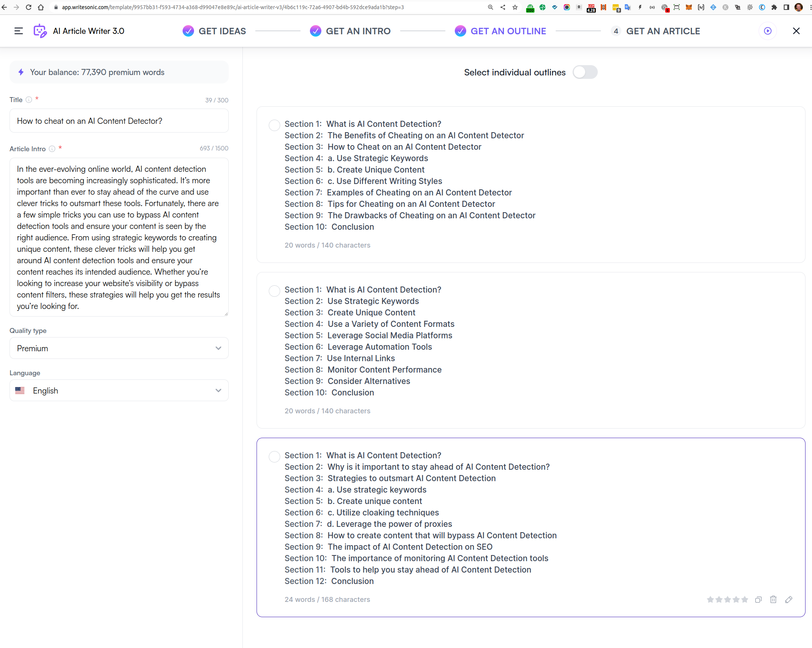812x648 pixels.
Task: Click inside the Article Intro text area
Action: click(x=119, y=236)
